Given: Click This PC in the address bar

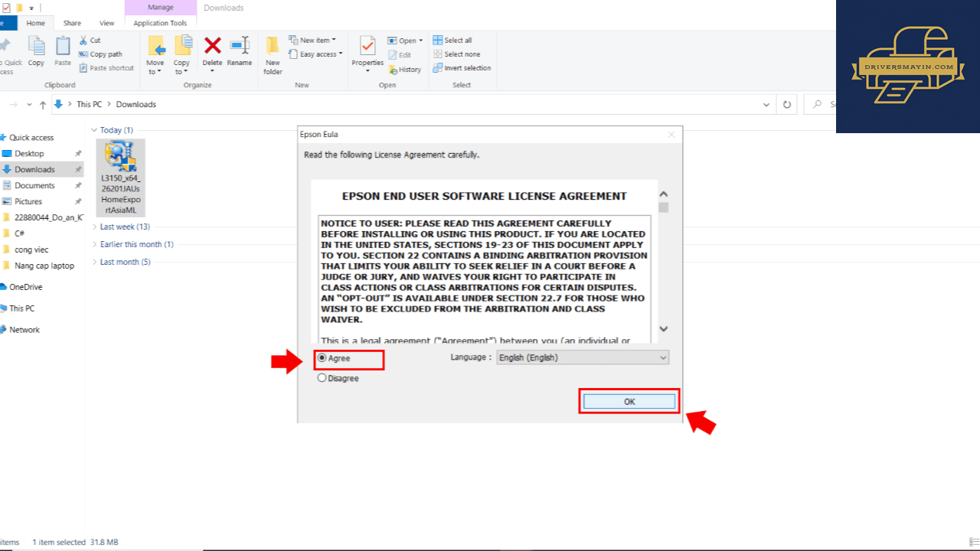Looking at the screenshot, I should click(89, 104).
